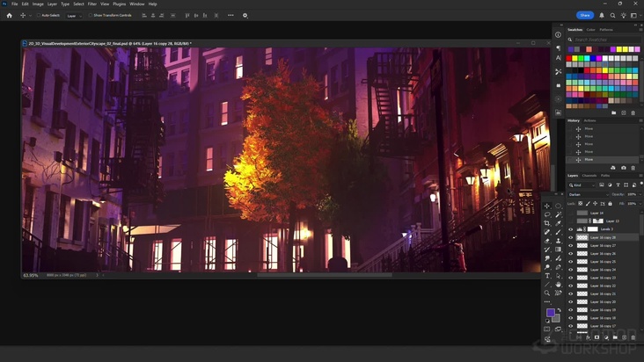The image size is (644, 362).
Task: Open the layer filter Kind dropdown
Action: (x=582, y=185)
